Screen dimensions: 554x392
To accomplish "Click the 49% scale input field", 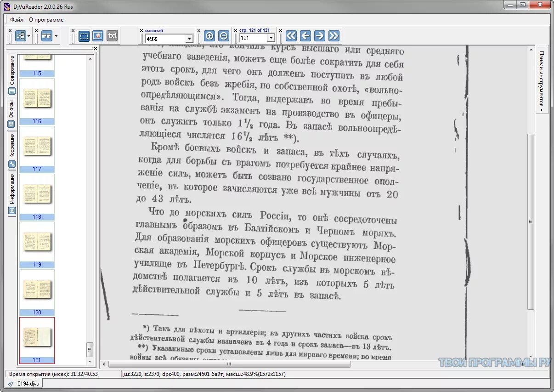I will point(165,39).
